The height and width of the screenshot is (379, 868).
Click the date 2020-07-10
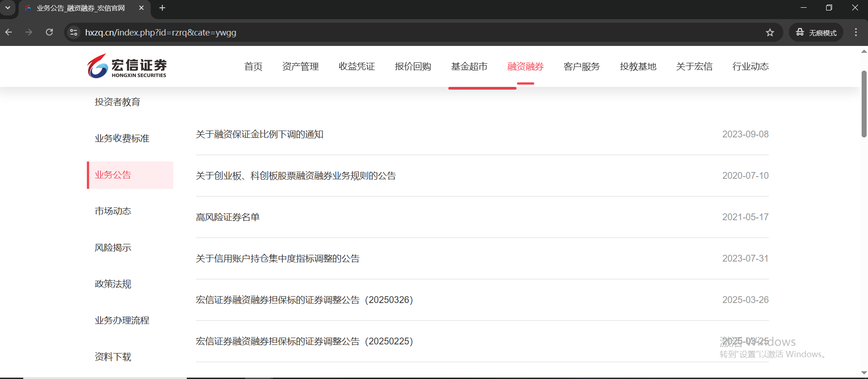pyautogui.click(x=746, y=176)
